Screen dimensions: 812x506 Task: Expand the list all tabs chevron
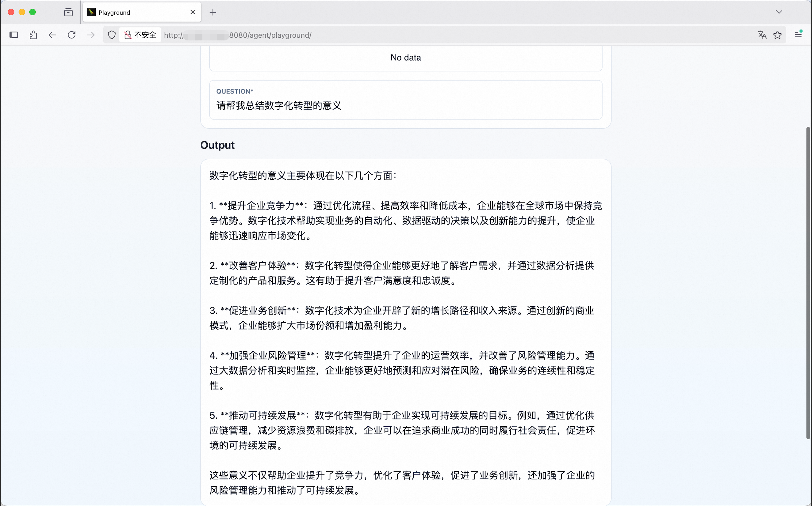tap(779, 12)
